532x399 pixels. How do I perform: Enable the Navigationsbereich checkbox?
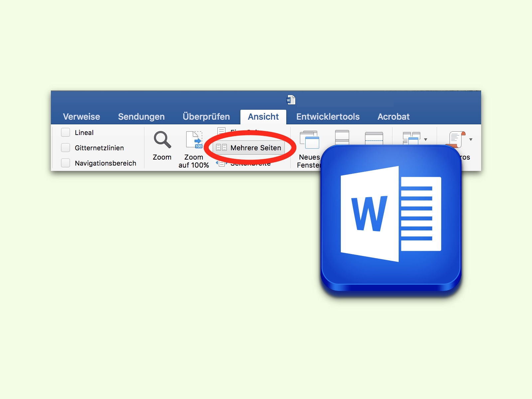(66, 163)
